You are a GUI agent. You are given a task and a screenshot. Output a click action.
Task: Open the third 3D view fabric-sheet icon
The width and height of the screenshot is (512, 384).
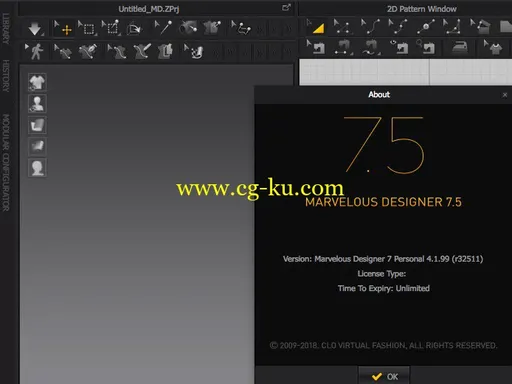[37, 125]
